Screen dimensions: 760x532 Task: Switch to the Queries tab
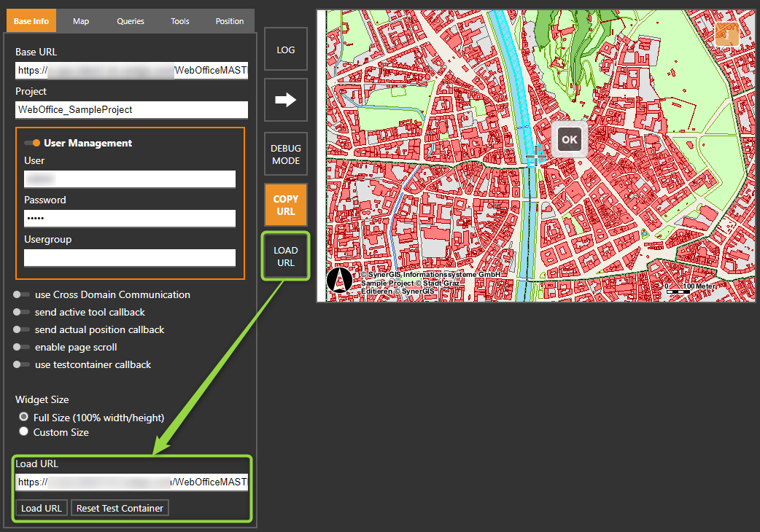click(x=130, y=20)
